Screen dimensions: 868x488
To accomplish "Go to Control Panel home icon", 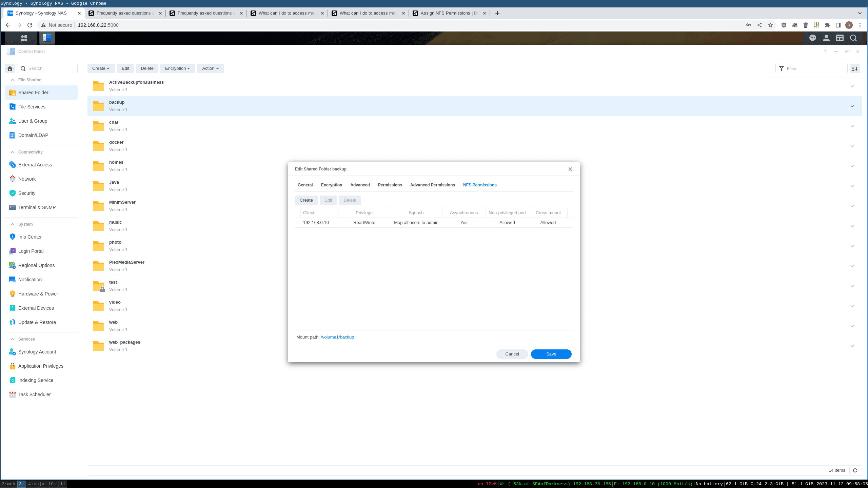I will click(x=10, y=68).
